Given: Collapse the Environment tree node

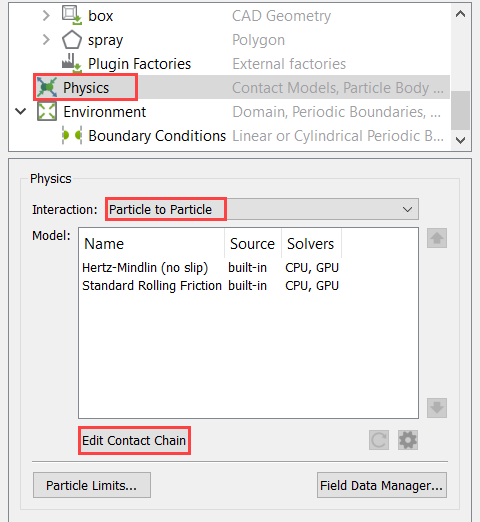Looking at the screenshot, I should (x=21, y=111).
